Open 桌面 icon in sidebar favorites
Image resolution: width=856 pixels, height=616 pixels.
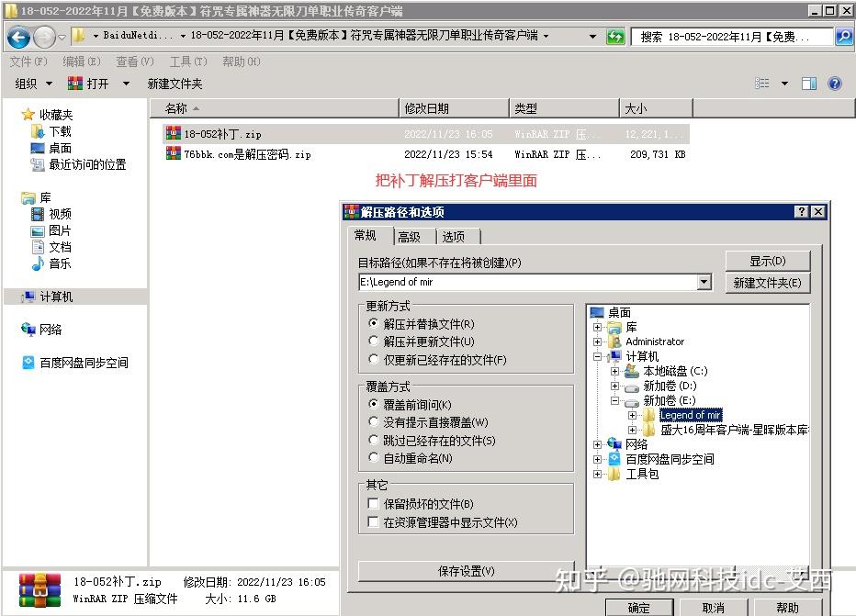(x=38, y=148)
